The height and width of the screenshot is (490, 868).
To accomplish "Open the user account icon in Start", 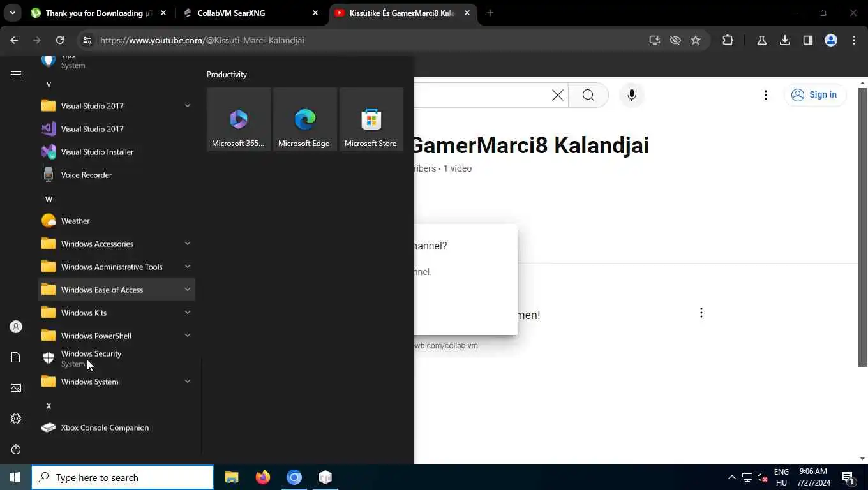I will tap(16, 327).
